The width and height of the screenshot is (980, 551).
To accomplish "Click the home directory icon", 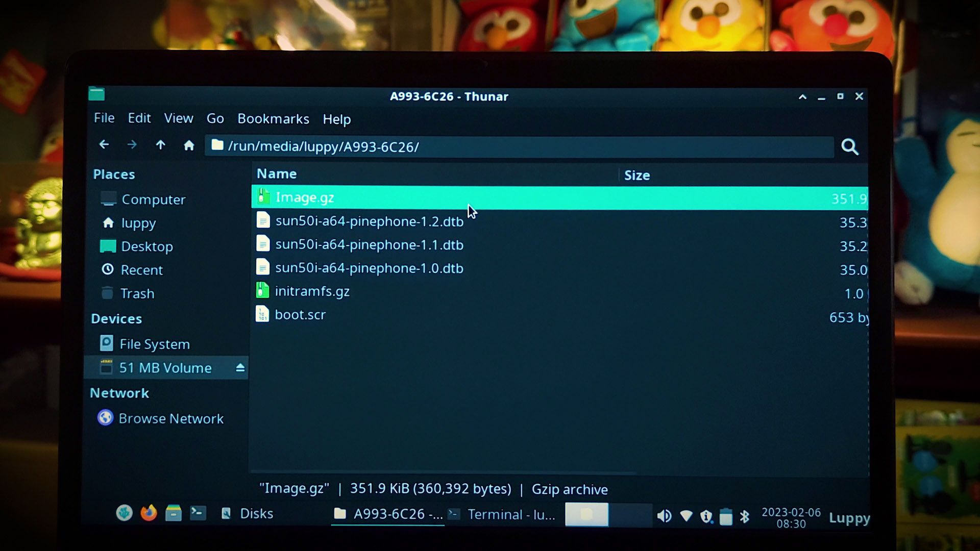I will pyautogui.click(x=189, y=146).
